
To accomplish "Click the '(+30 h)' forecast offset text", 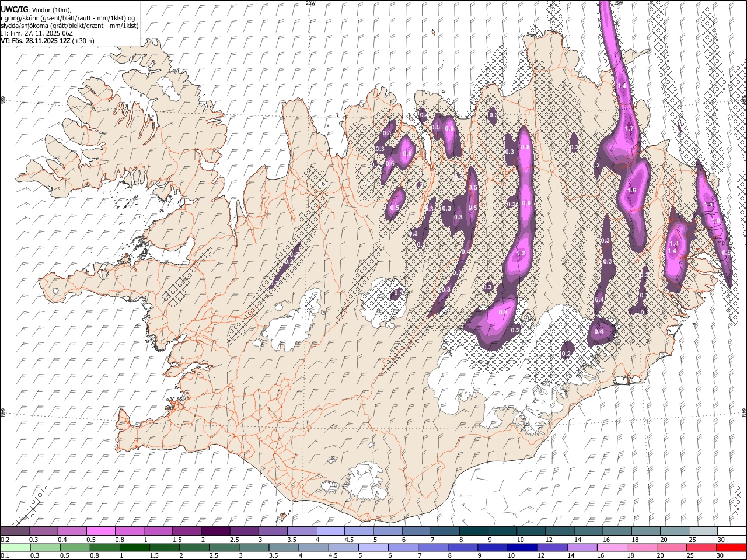I will tap(83, 41).
